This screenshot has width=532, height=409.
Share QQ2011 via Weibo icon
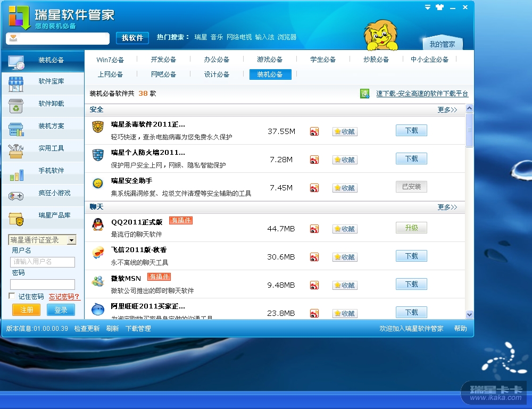[314, 229]
